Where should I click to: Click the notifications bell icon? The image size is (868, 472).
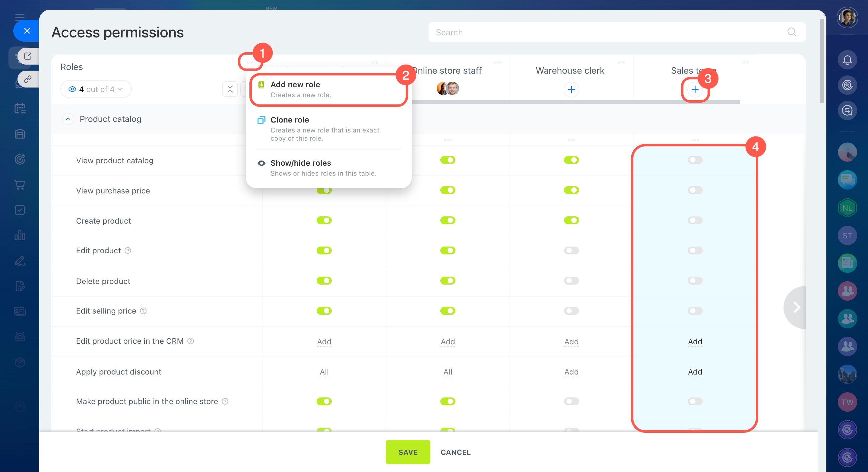pos(847,60)
